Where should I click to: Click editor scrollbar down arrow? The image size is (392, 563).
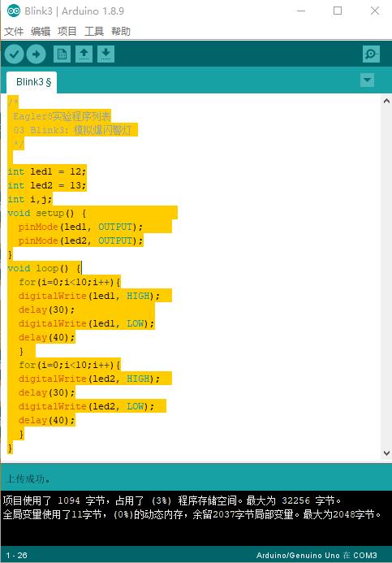click(386, 453)
